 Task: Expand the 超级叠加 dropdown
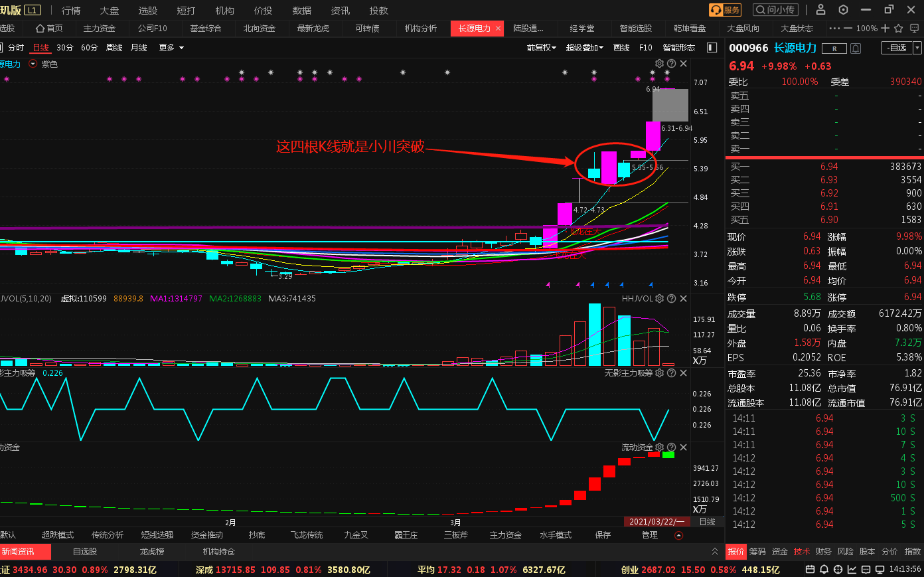pos(585,48)
